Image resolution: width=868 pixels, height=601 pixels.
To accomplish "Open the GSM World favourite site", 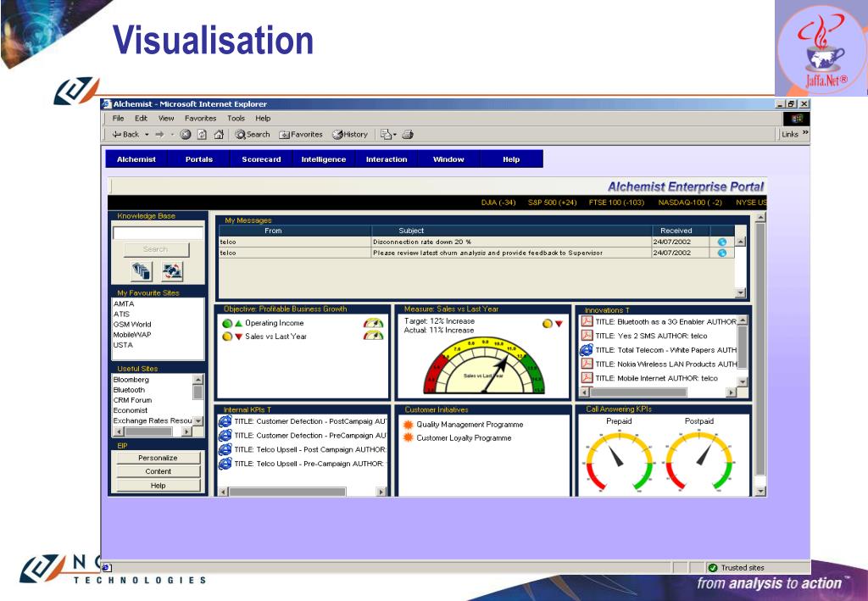I will [x=132, y=325].
